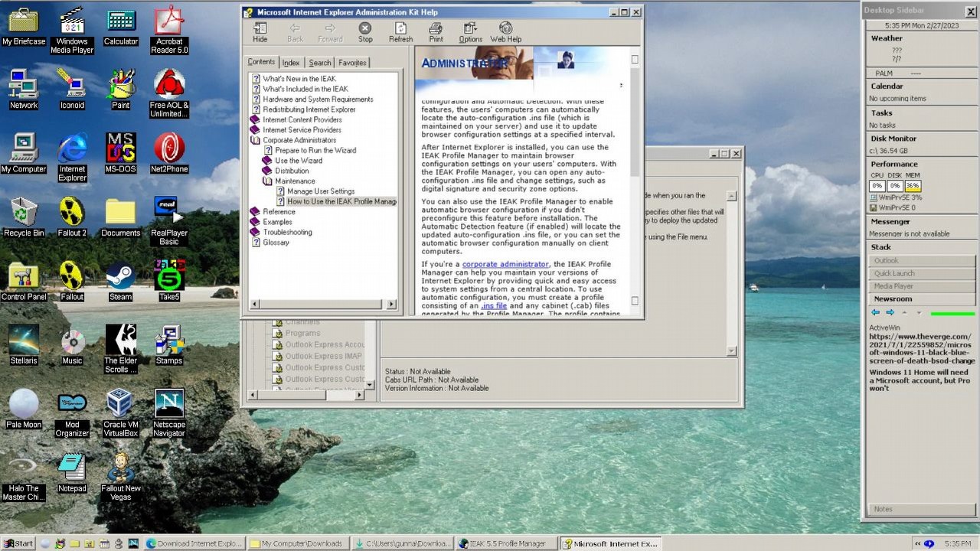Select the Manage User Settings topic
980x551 pixels.
coord(321,191)
